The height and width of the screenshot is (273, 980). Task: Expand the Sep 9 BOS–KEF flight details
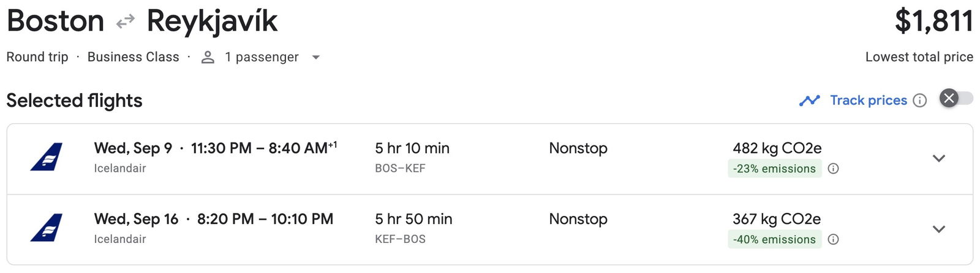(938, 158)
